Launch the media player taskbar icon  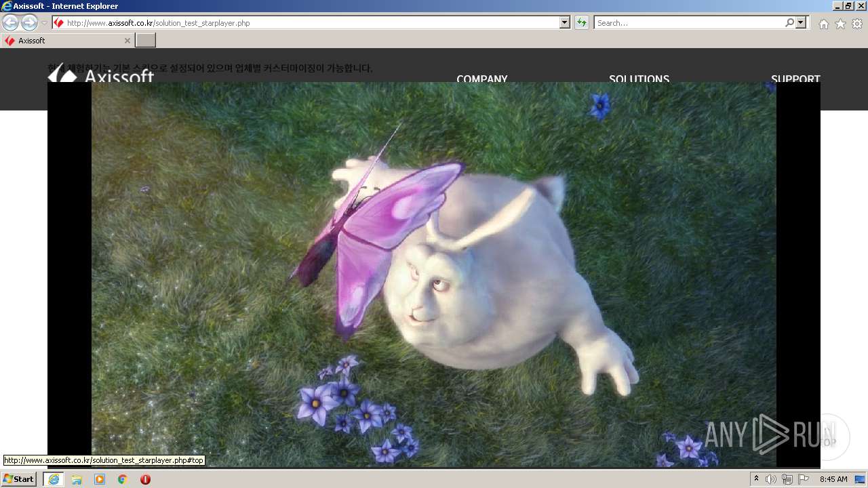pos(100,479)
